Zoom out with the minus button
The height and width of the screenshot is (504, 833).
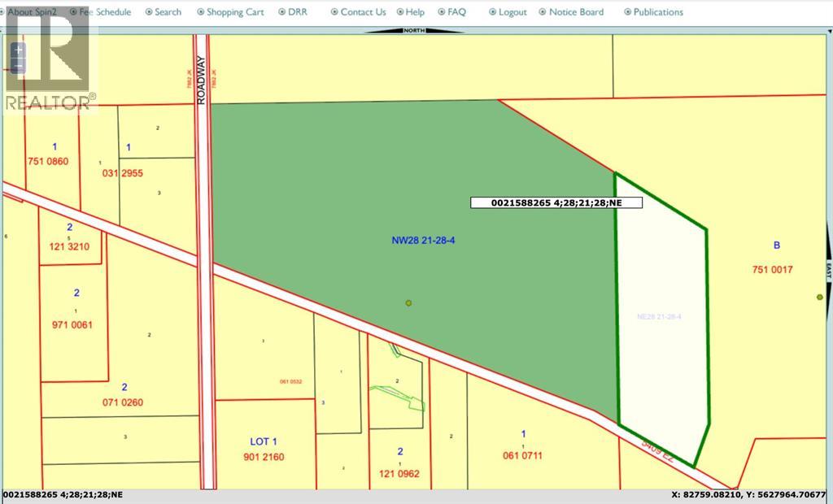tap(18, 65)
